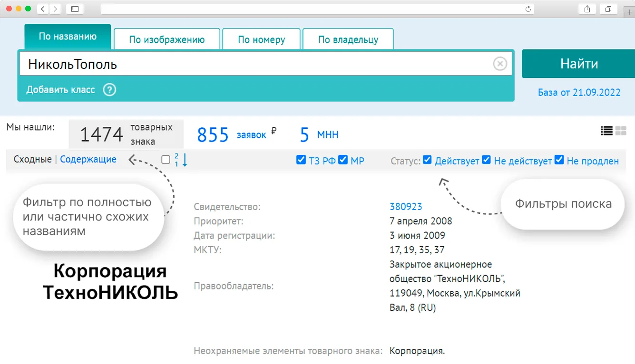The height and width of the screenshot is (364, 635).
Task: Click the Мы нашли: label
Action: coord(30,127)
